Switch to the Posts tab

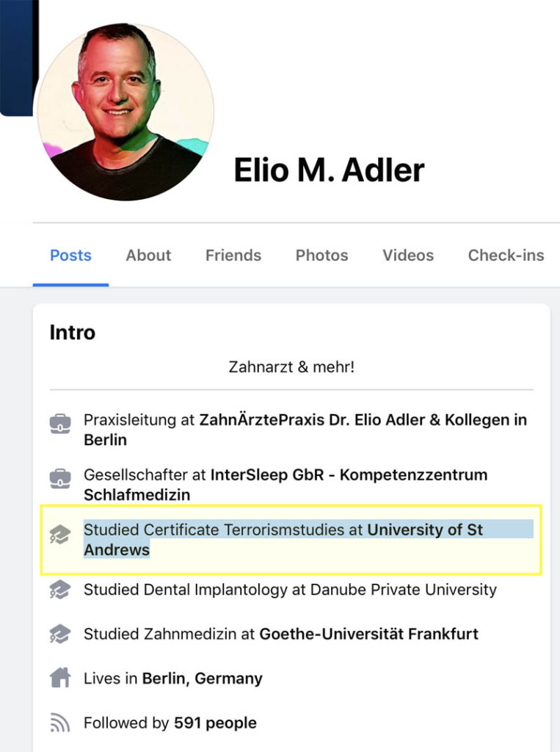pos(70,256)
